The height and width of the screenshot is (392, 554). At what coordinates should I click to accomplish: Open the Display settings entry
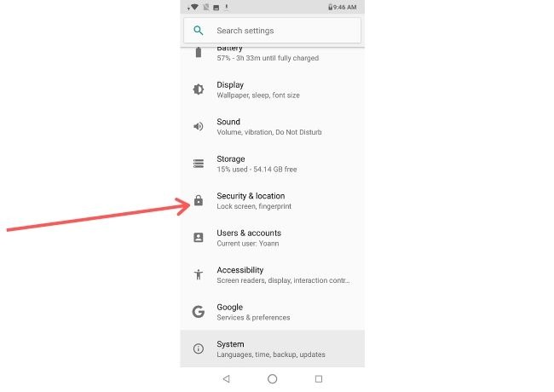273,89
